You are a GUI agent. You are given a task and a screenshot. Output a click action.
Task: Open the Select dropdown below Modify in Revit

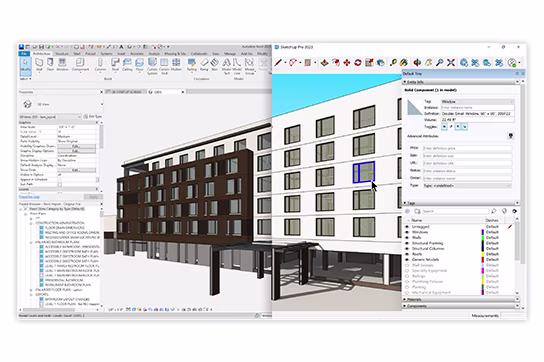25,79
